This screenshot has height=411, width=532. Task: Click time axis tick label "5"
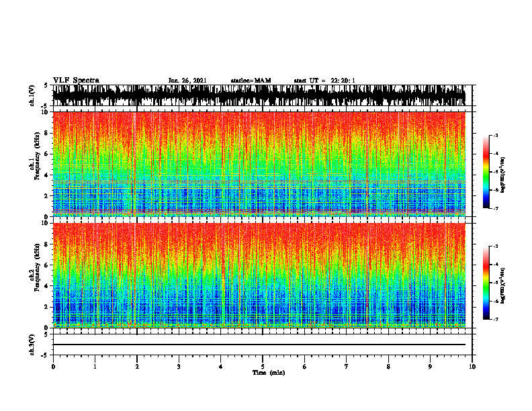[x=263, y=367]
